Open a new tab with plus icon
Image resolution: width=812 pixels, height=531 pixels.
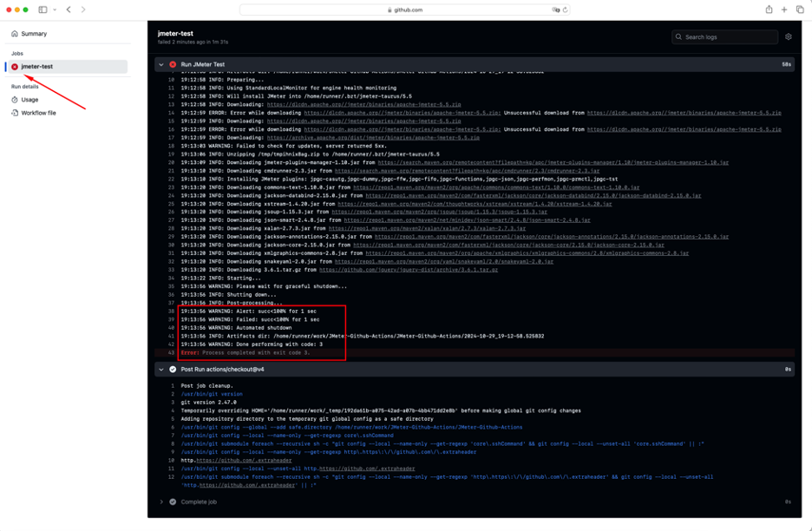pos(784,10)
